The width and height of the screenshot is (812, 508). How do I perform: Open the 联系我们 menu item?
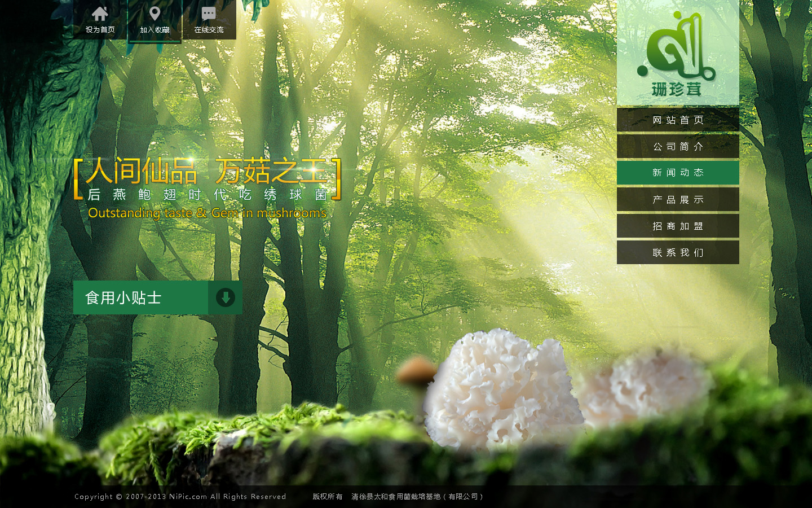click(x=678, y=252)
